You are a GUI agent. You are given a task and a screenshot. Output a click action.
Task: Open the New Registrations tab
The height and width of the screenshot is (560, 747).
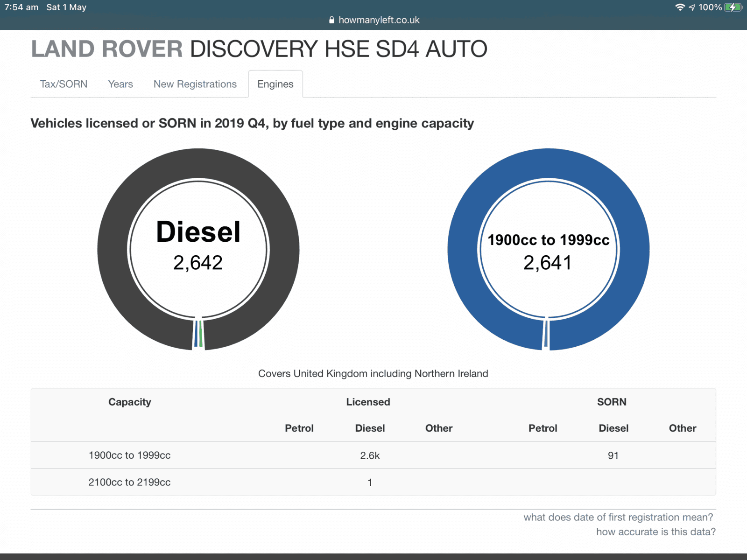[x=195, y=84]
